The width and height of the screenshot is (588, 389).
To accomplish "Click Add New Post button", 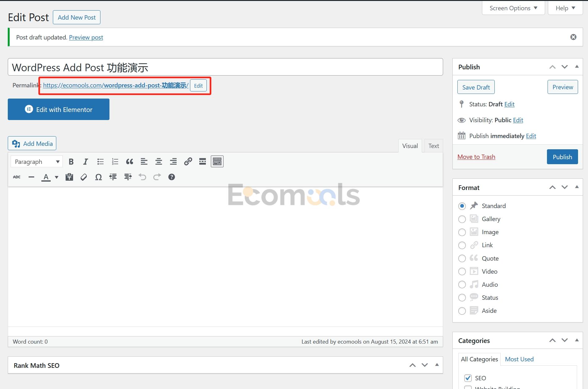I will click(x=76, y=17).
